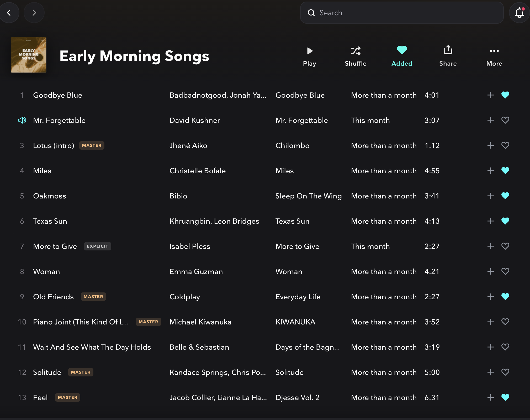Viewport: 530px width, 420px height.
Task: Open notifications bell
Action: pyautogui.click(x=519, y=13)
